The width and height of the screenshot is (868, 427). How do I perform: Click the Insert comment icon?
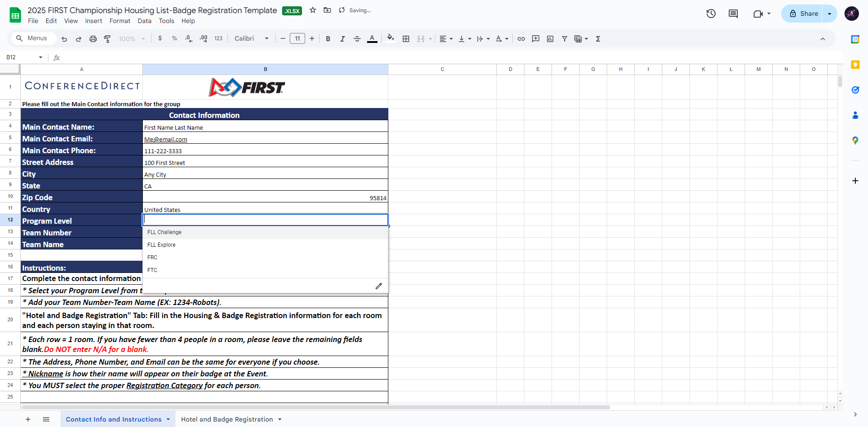[x=536, y=39]
